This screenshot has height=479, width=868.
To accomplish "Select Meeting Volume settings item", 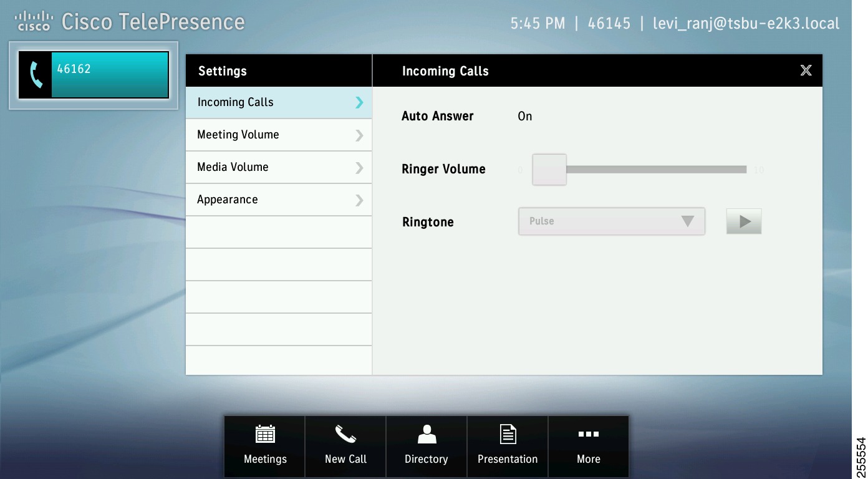I will coord(279,135).
